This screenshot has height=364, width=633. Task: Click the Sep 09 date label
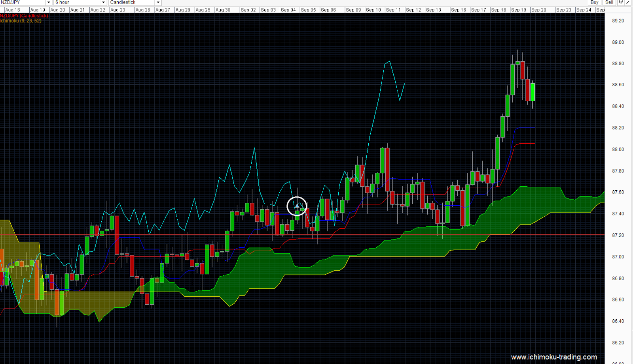pos(353,10)
